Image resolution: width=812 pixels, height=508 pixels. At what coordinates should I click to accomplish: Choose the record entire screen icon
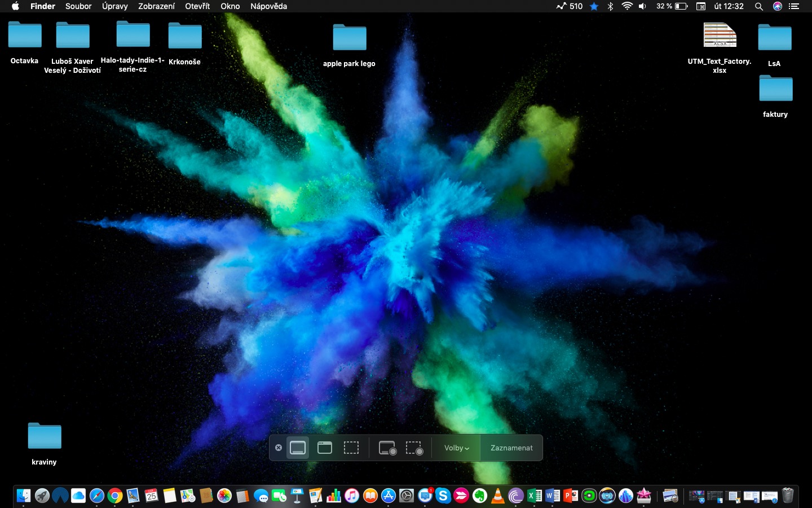tap(387, 447)
